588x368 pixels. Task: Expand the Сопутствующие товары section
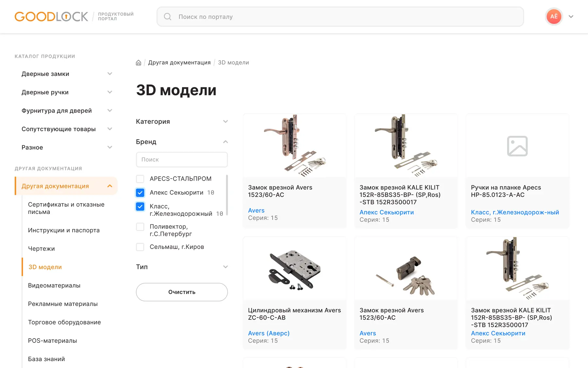tap(110, 129)
